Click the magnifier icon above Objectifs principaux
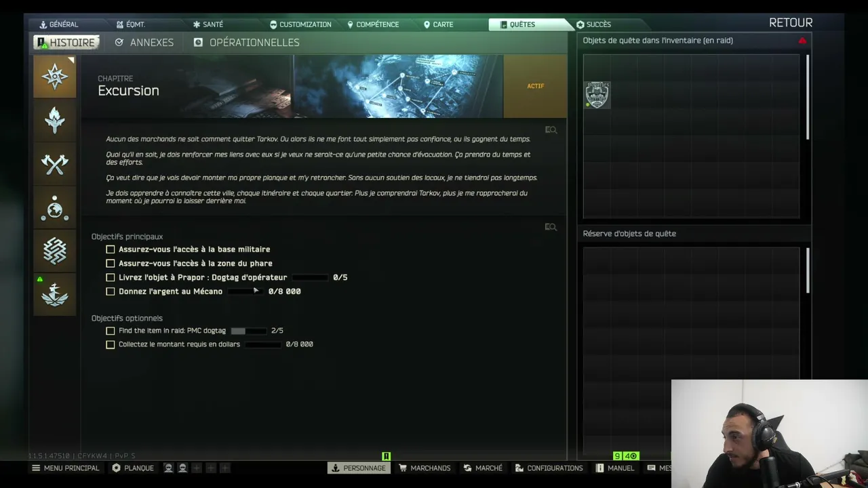 [x=551, y=227]
